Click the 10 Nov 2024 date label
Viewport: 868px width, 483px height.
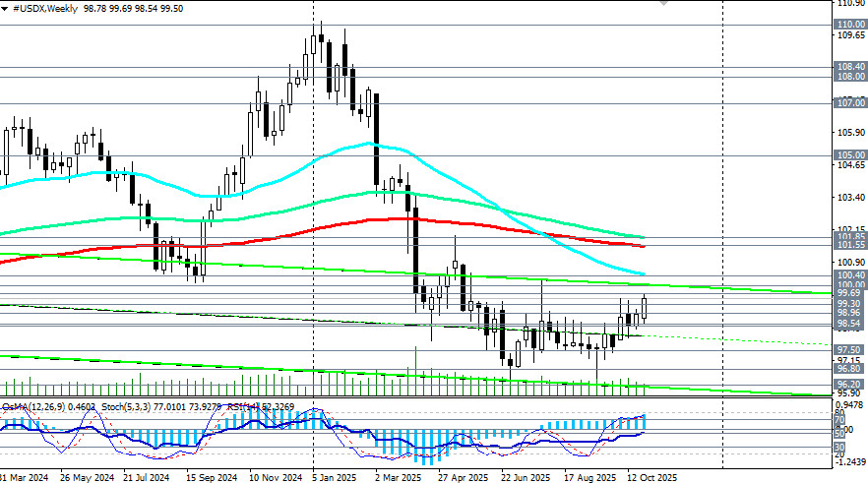pos(276,477)
